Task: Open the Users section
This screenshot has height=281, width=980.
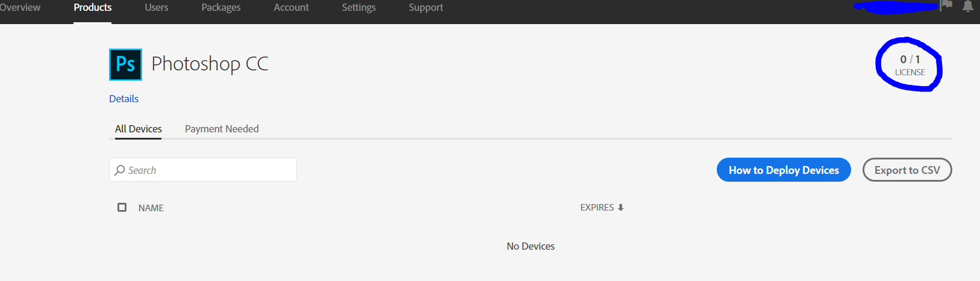Action: 157,7
